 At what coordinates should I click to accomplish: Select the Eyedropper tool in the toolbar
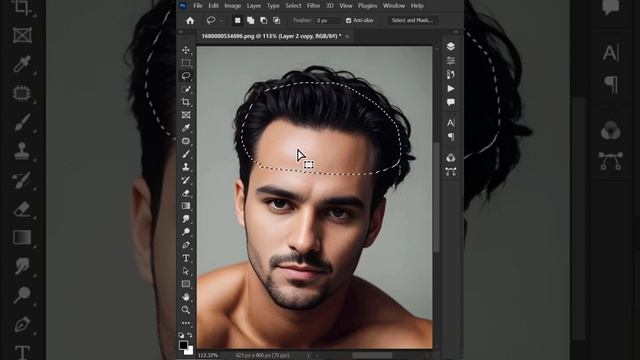pos(186,128)
